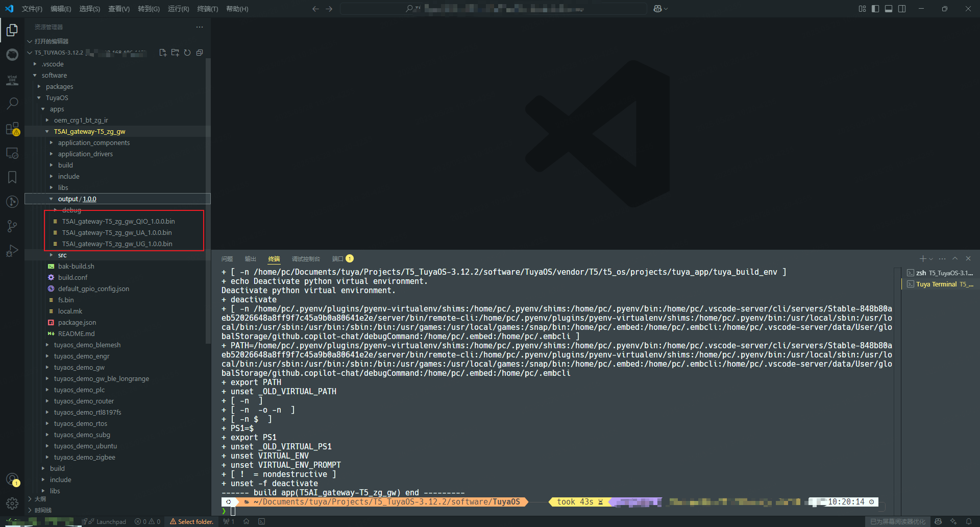This screenshot has width=980, height=527.
Task: Expand the debug folder under output
Action: click(71, 210)
